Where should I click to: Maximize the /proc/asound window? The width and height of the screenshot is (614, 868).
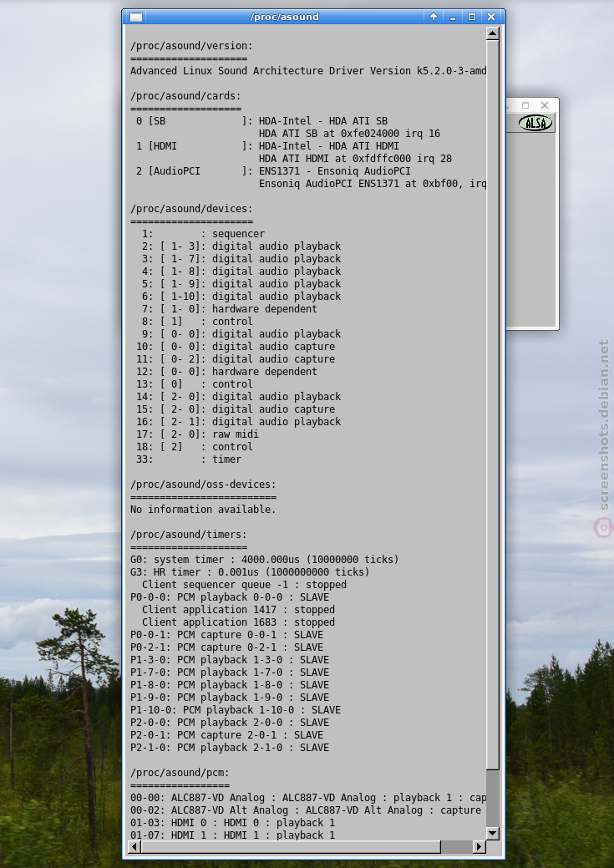pos(472,18)
